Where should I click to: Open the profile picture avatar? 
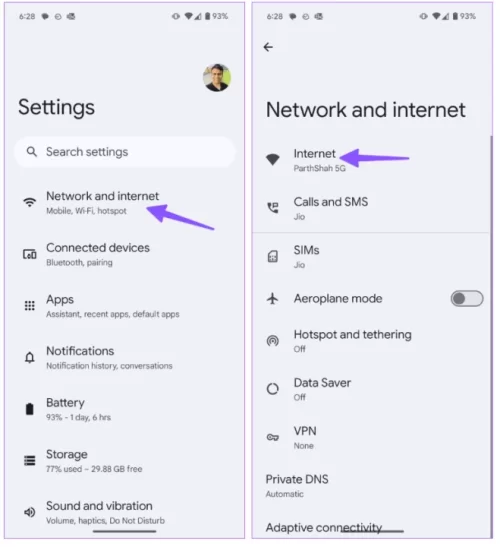click(x=217, y=77)
